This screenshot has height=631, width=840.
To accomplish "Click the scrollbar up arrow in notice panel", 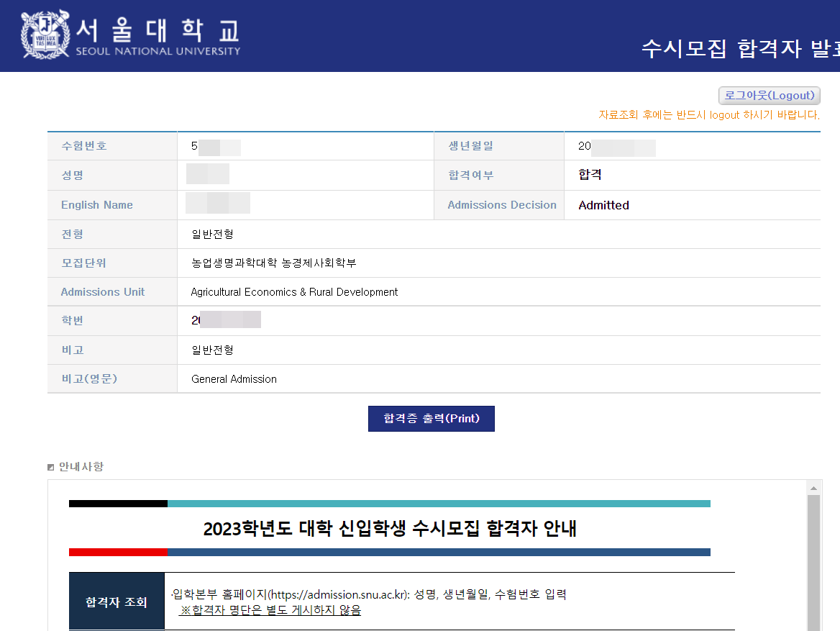I will 813,488.
